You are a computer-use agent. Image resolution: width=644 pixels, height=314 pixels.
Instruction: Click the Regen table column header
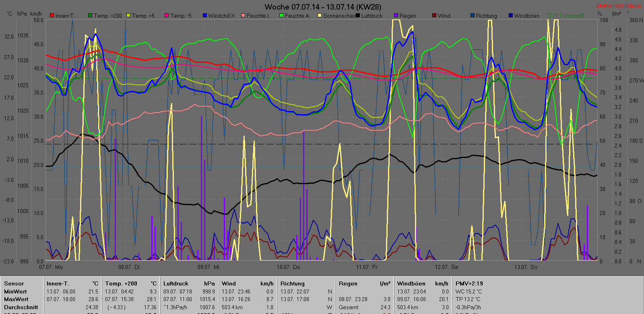348,283
